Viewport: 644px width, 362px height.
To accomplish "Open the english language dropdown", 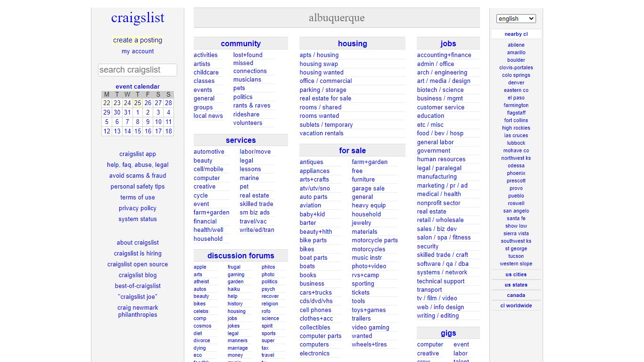I will 516,18.
